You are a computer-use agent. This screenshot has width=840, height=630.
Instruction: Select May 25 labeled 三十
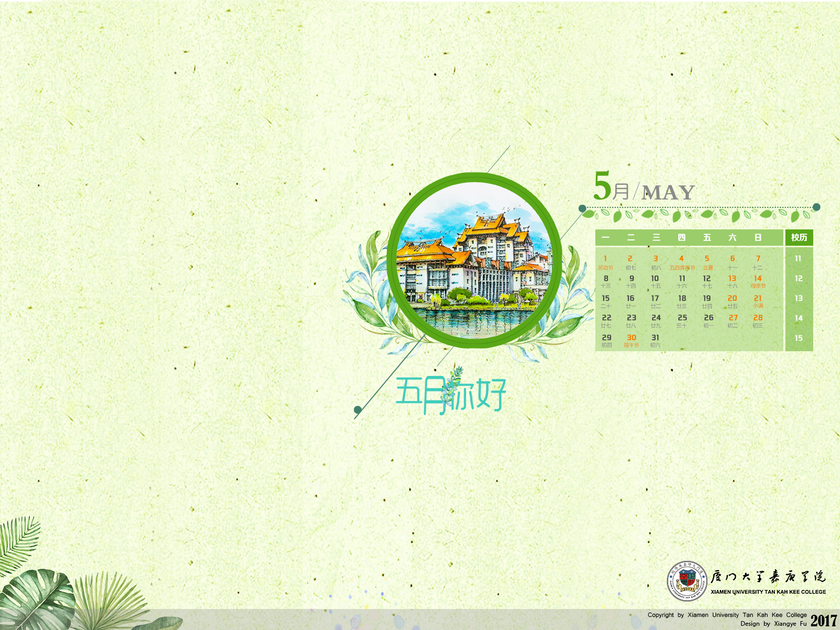point(682,321)
